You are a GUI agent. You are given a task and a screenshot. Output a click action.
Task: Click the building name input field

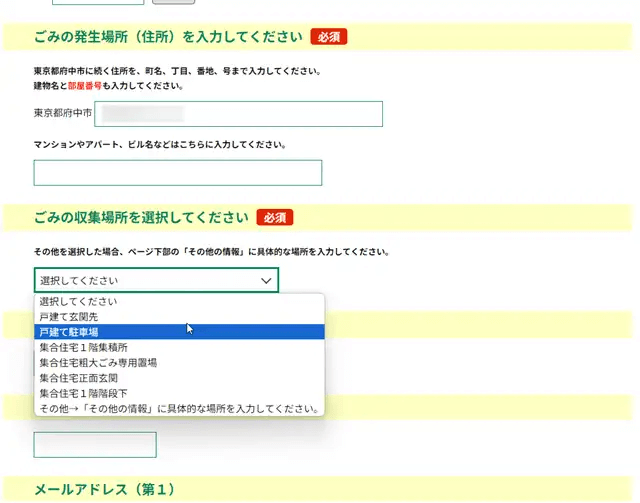(178, 173)
